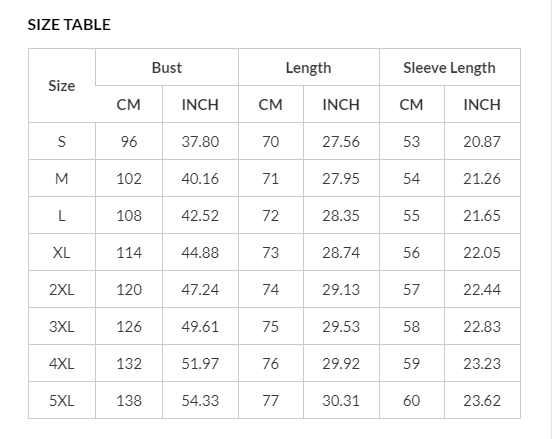555x439 pixels.
Task: Click the Size header cell
Action: coord(62,86)
